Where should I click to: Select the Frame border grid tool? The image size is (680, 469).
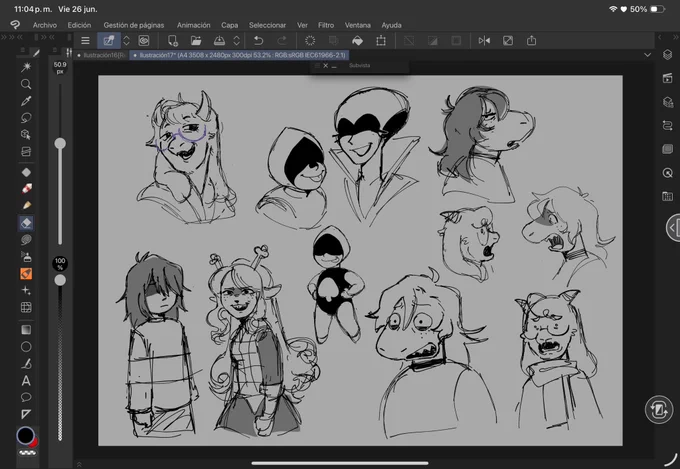(x=26, y=307)
